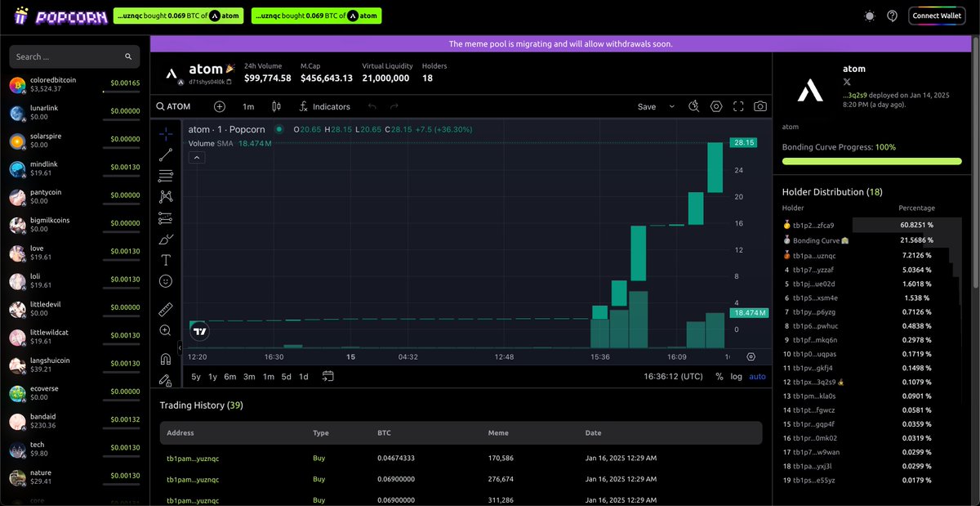Open the 1m interval dropdown

click(248, 106)
